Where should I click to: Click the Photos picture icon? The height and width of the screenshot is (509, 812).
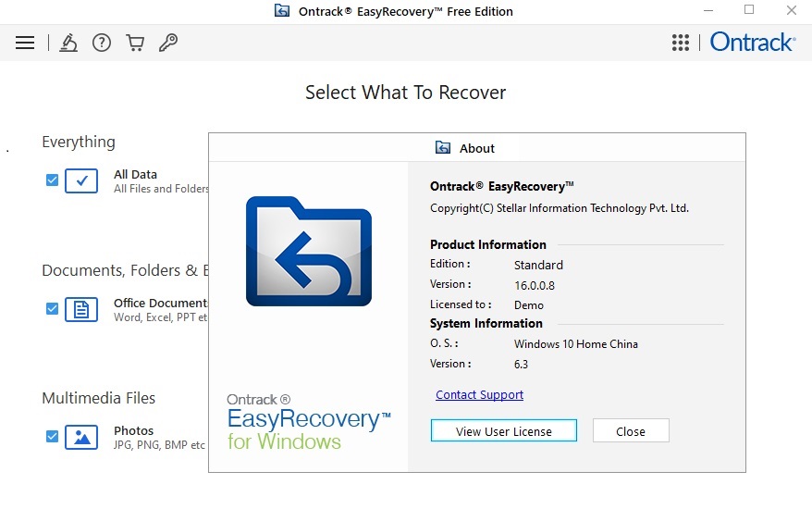pyautogui.click(x=81, y=437)
